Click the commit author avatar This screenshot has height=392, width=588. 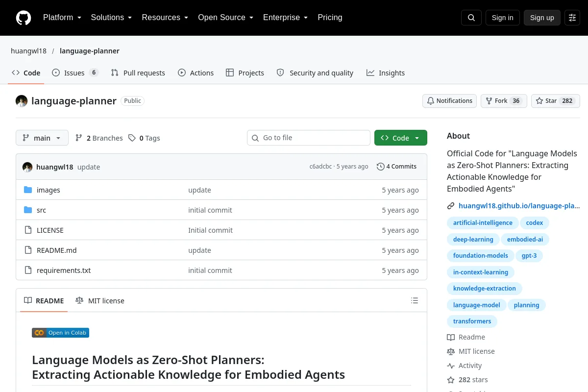point(27,167)
